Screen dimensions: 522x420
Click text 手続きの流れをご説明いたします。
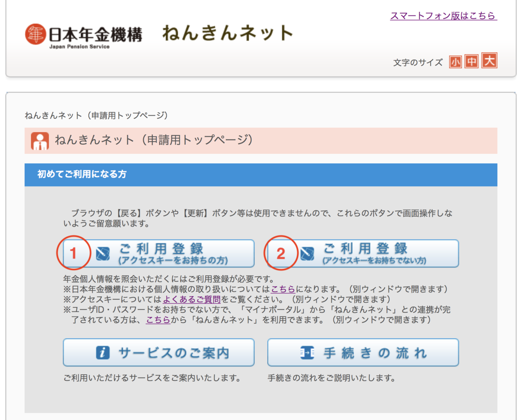pyautogui.click(x=331, y=378)
